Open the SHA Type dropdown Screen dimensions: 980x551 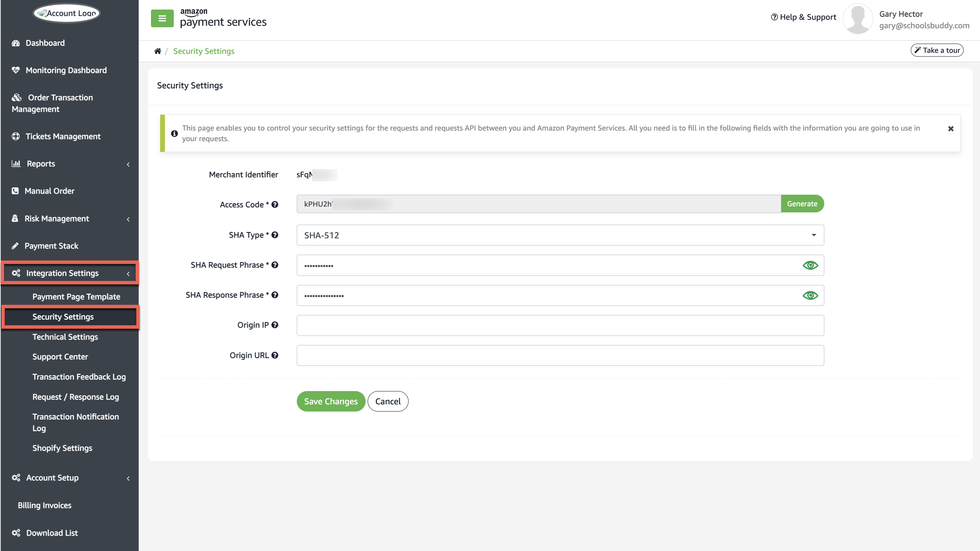560,235
